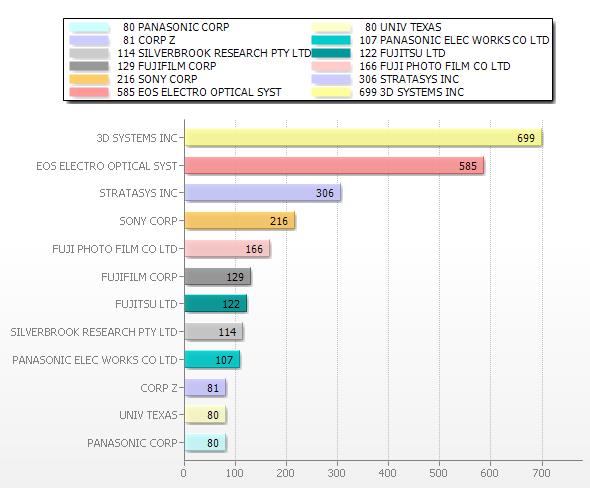The width and height of the screenshot is (590, 488).
Task: Click the FUJIFILM CORP gray bar
Action: [218, 277]
